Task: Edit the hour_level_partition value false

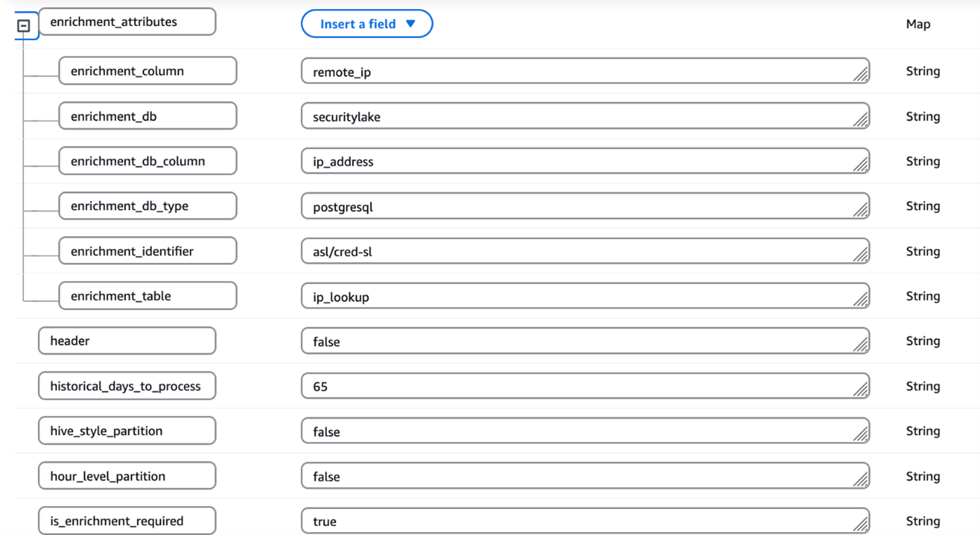Action: (x=578, y=476)
